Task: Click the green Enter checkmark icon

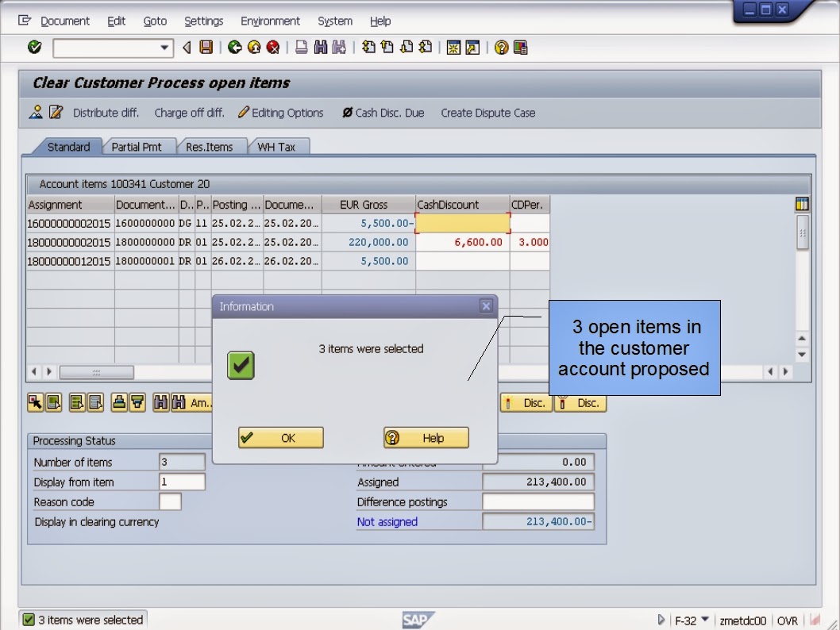Action: coord(35,48)
